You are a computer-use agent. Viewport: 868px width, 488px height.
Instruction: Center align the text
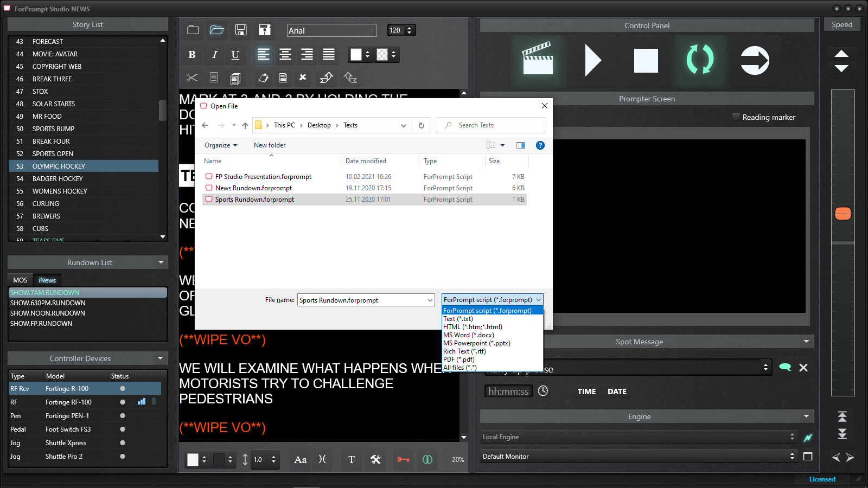285,54
